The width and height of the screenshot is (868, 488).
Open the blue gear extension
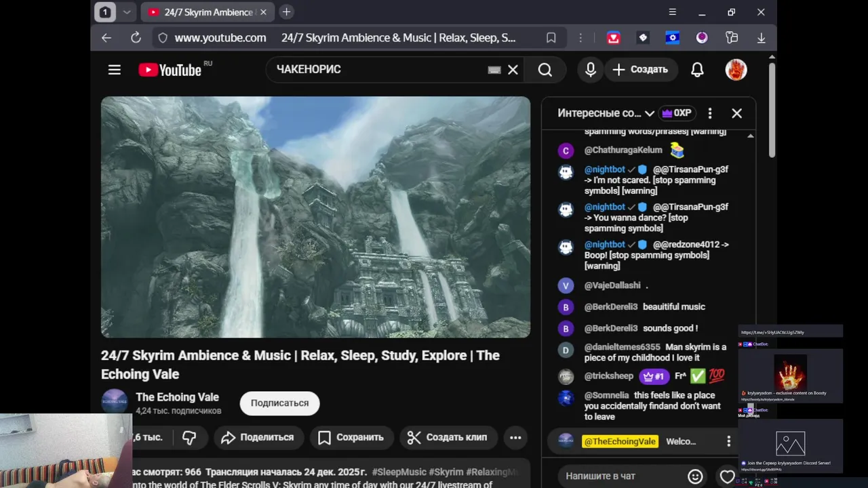point(672,38)
